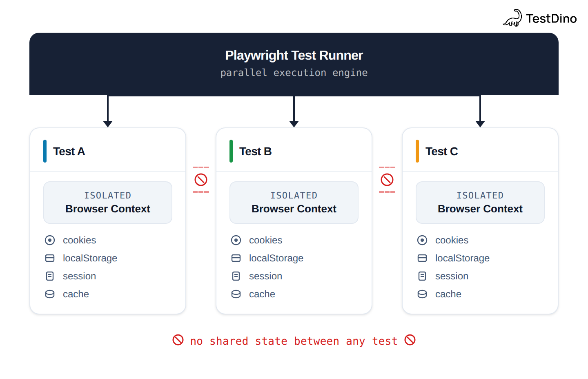Click the 'no shared state between any test' text
Viewport: 588px width, 379px height.
coord(294,340)
